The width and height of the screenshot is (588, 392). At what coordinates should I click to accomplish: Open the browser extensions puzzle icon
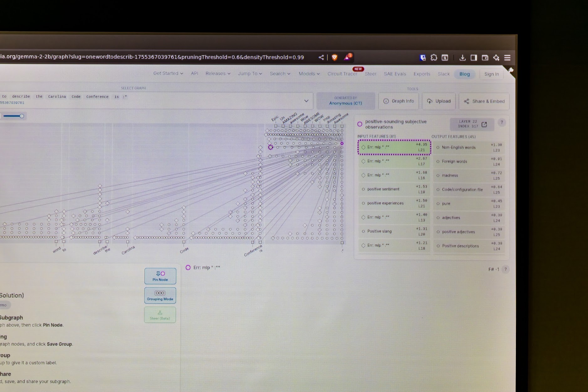pos(434,58)
